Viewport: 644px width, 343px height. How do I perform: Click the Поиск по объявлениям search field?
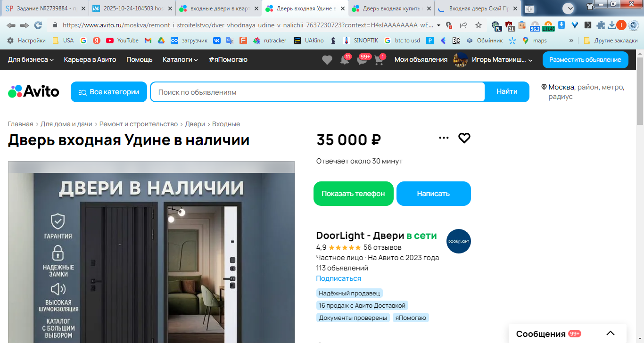[x=317, y=92]
